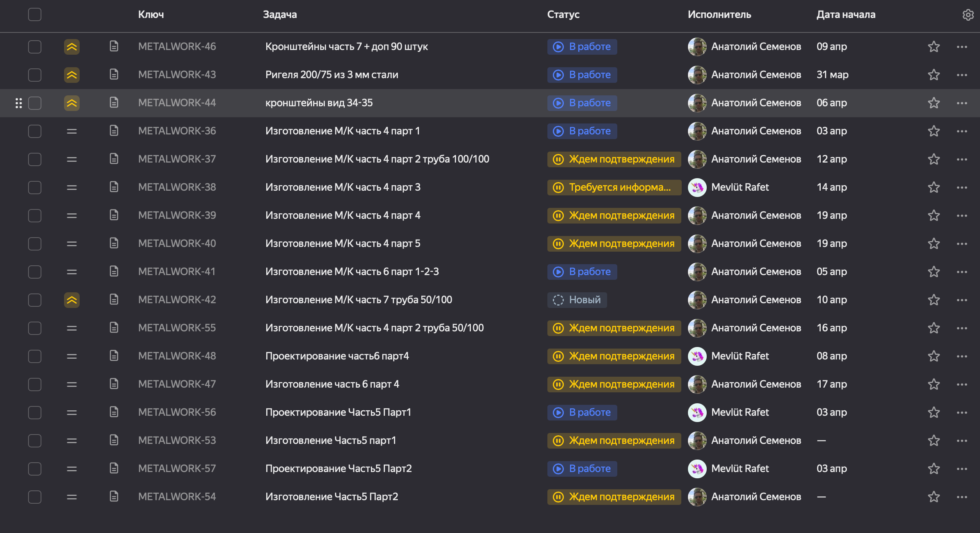Open status dropdown 'Новый' for METALWORK-42
The width and height of the screenshot is (980, 533).
(577, 300)
